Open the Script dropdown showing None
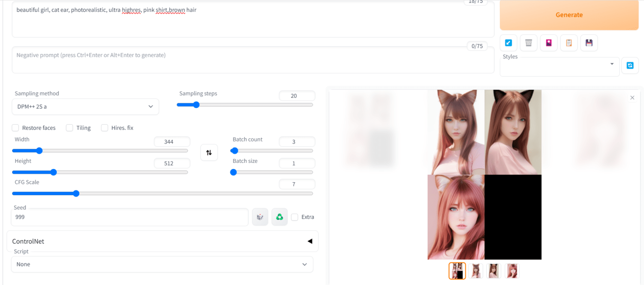 [162, 264]
